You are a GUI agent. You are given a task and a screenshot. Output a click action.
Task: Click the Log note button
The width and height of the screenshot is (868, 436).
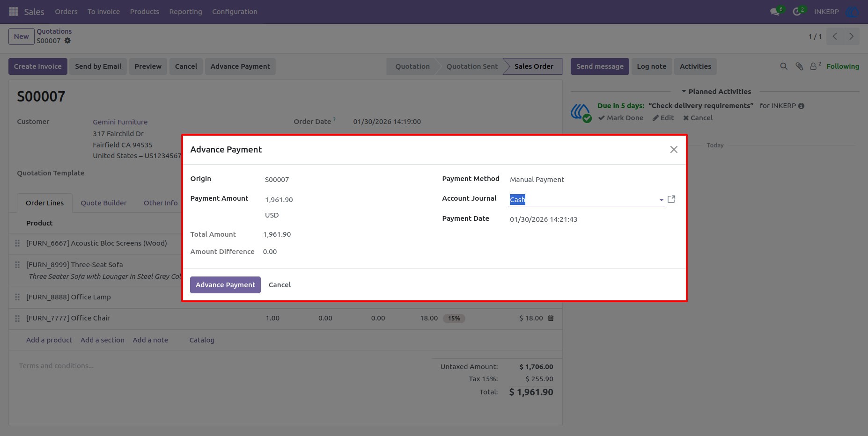[x=651, y=66]
